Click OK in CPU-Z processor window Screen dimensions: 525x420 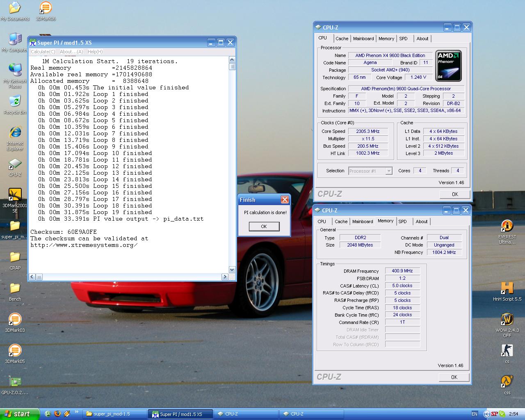(455, 194)
